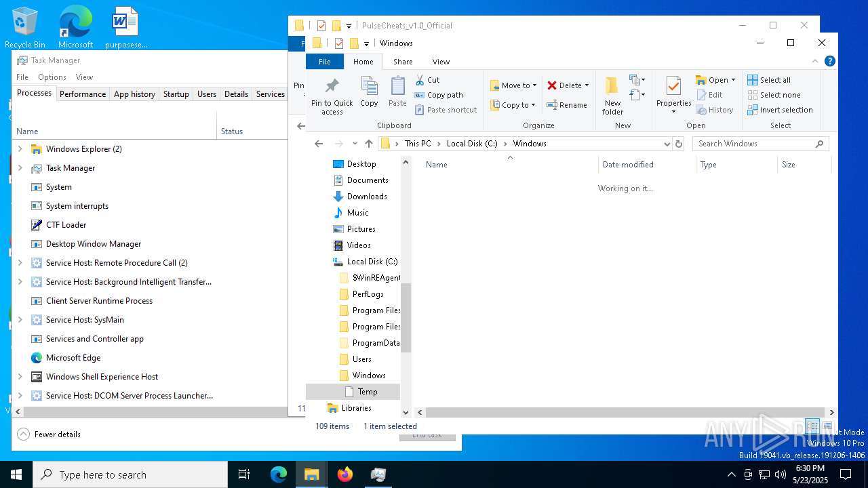Open Options menu in Task Manager
This screenshot has width=868, height=488.
pyautogui.click(x=52, y=77)
